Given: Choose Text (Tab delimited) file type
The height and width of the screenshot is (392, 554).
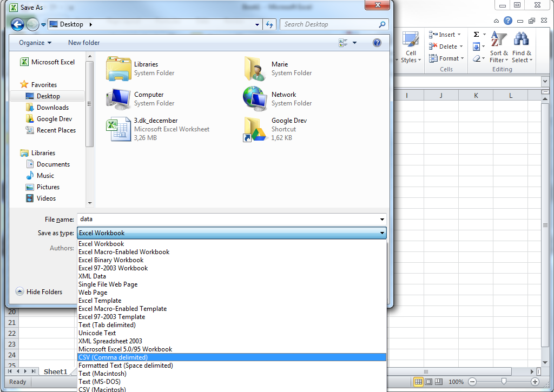Looking at the screenshot, I should (x=232, y=325).
